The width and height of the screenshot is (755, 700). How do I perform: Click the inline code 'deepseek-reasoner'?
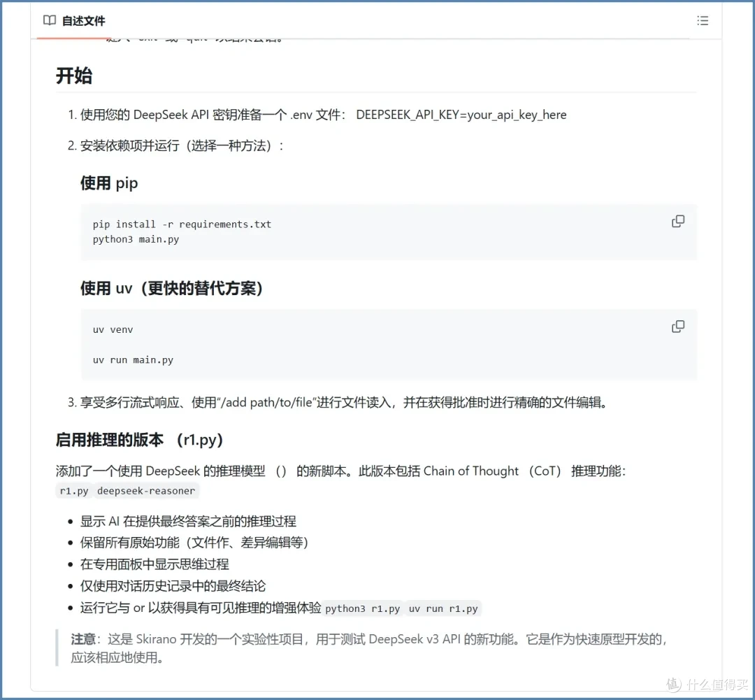[x=146, y=491]
